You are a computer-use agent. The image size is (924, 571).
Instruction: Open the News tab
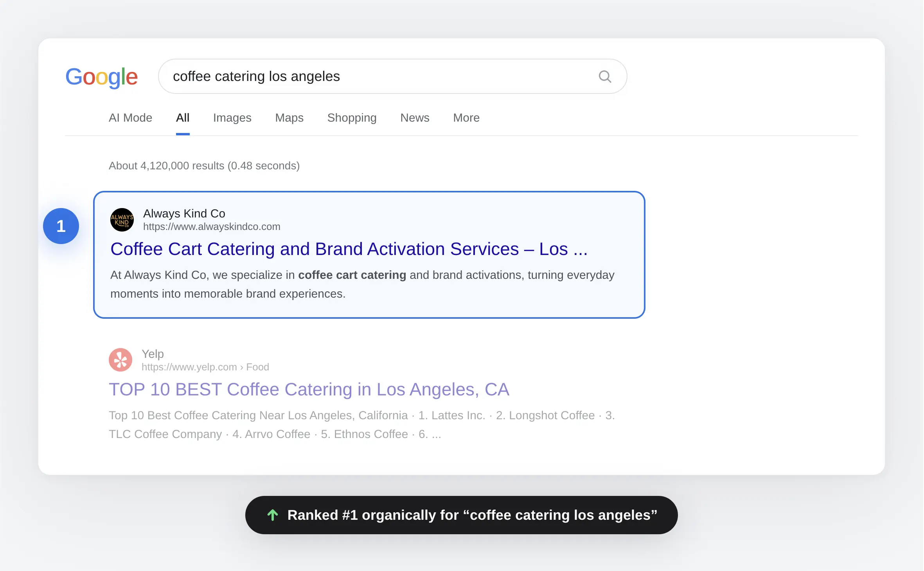pos(415,118)
